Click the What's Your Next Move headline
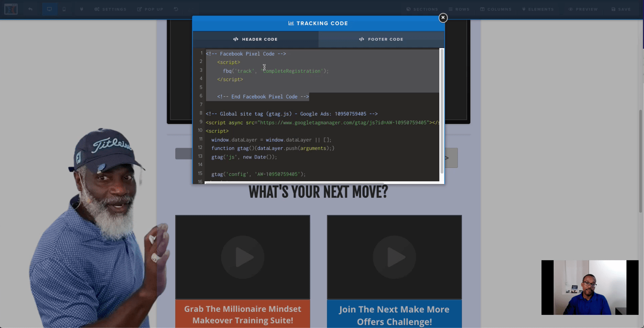644x328 pixels. click(318, 192)
